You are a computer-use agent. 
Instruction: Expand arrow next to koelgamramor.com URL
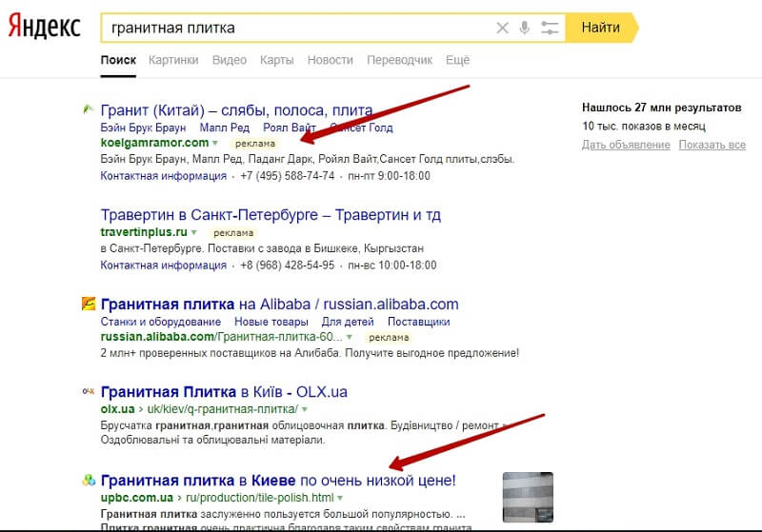217,143
